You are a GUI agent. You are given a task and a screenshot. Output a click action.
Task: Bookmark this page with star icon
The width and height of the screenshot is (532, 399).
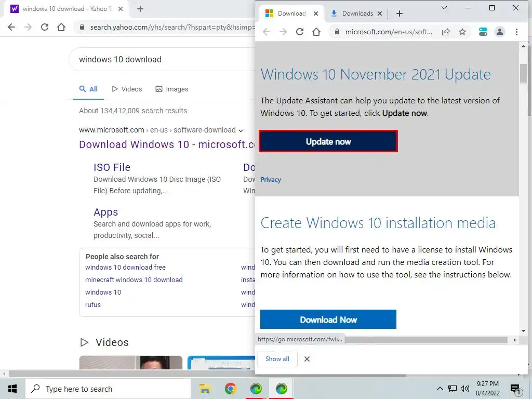point(462,32)
